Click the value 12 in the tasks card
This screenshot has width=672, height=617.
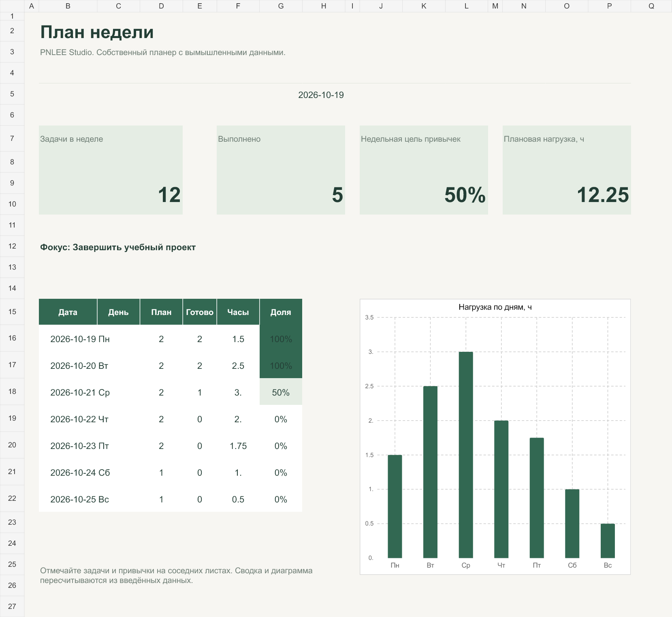[x=169, y=195]
